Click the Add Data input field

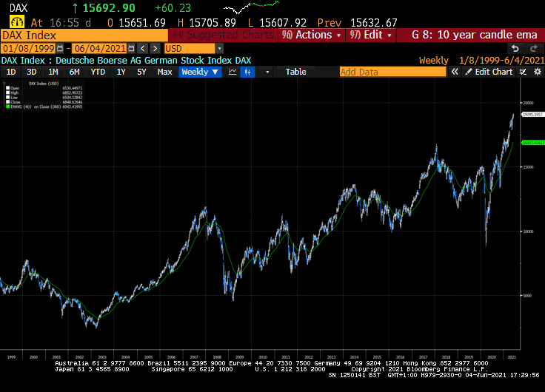pos(392,72)
